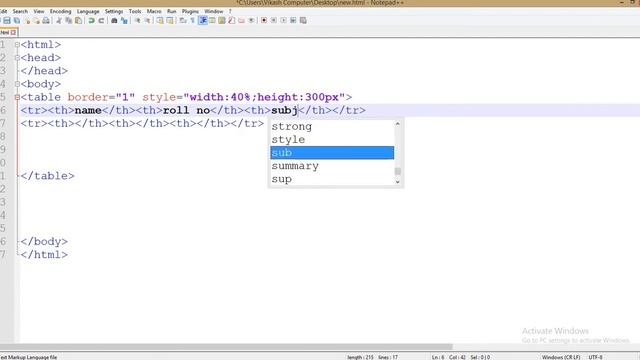
Task: Toggle Show All Characters pilcrow icon
Action: 192,20
